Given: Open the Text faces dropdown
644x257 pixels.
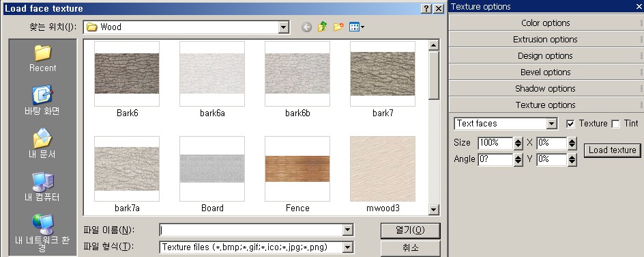Looking at the screenshot, I should click(x=552, y=123).
